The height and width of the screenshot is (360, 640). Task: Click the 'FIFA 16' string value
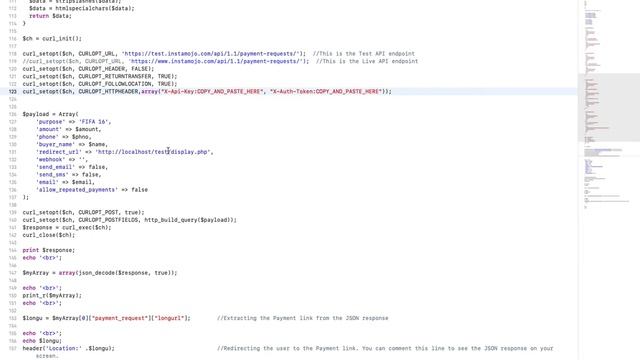pos(93,122)
